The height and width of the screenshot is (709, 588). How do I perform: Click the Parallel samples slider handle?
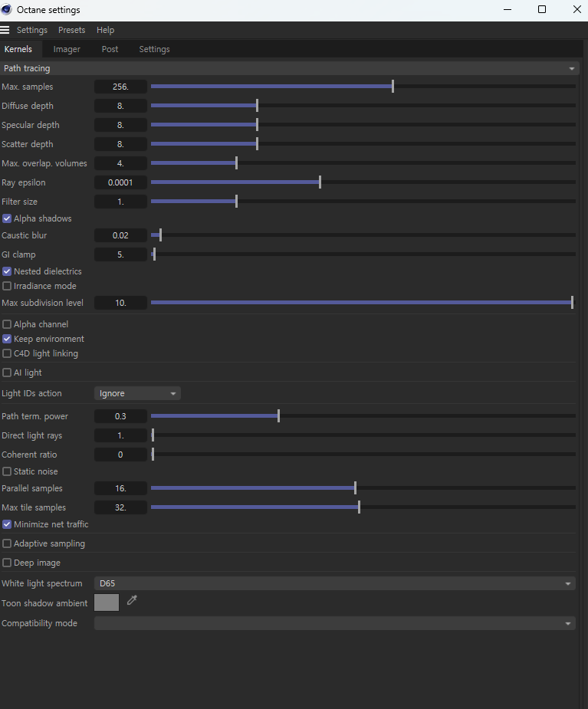click(x=355, y=488)
